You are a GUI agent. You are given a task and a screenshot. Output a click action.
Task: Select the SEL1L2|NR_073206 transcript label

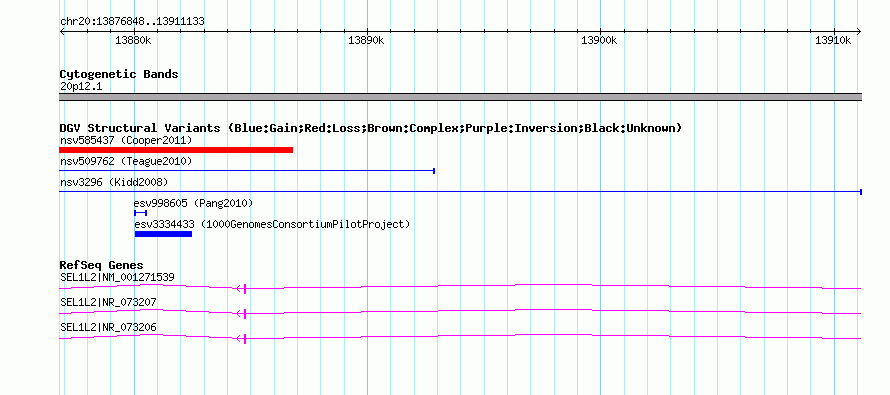click(x=108, y=327)
